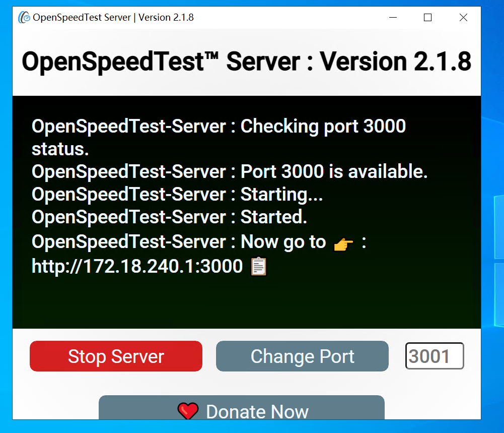Click the 'Started.' log line
This screenshot has height=433, width=504.
pyautogui.click(x=169, y=217)
